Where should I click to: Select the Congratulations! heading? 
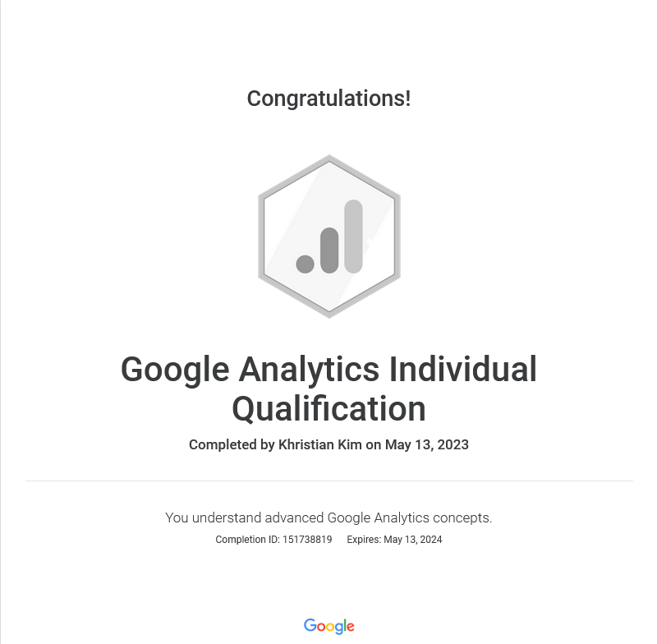click(x=328, y=99)
